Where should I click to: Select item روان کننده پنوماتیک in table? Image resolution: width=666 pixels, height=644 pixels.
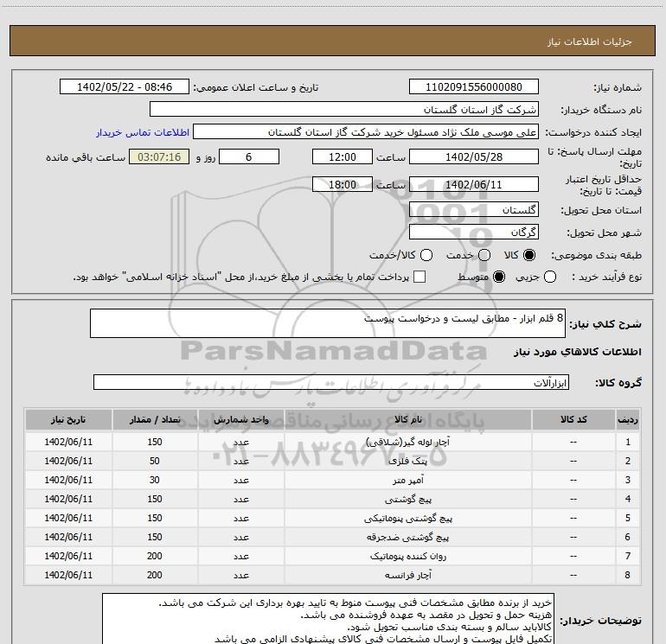pyautogui.click(x=407, y=556)
